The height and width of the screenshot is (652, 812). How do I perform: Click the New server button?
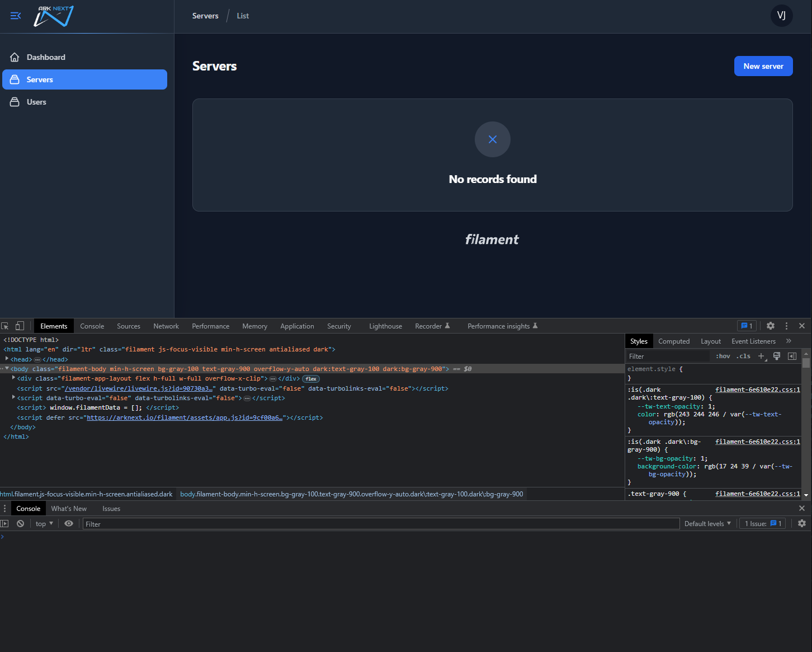[763, 66]
